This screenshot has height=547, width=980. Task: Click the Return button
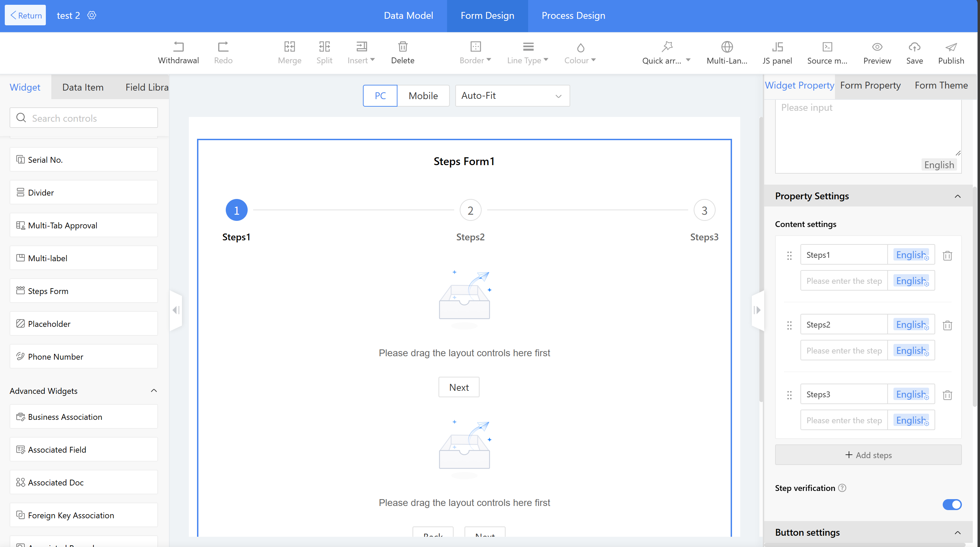click(26, 15)
